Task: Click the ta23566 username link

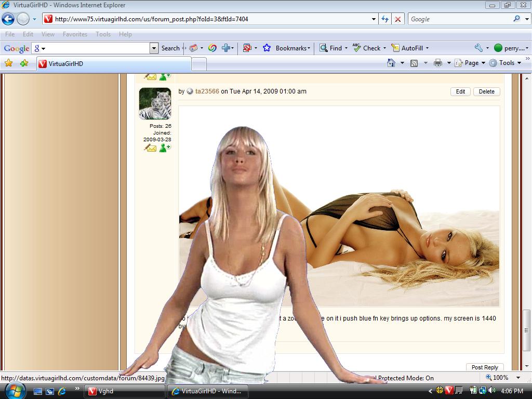Action: pyautogui.click(x=207, y=91)
